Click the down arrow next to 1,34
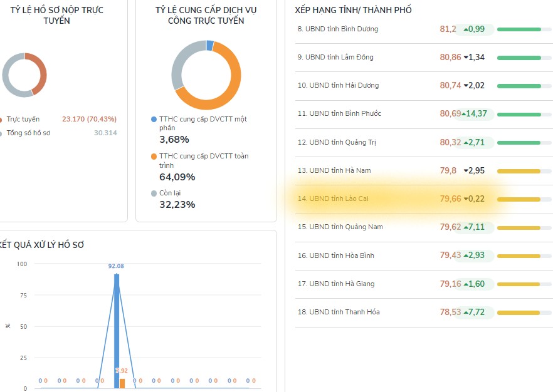This screenshot has width=553, height=392. coord(466,58)
